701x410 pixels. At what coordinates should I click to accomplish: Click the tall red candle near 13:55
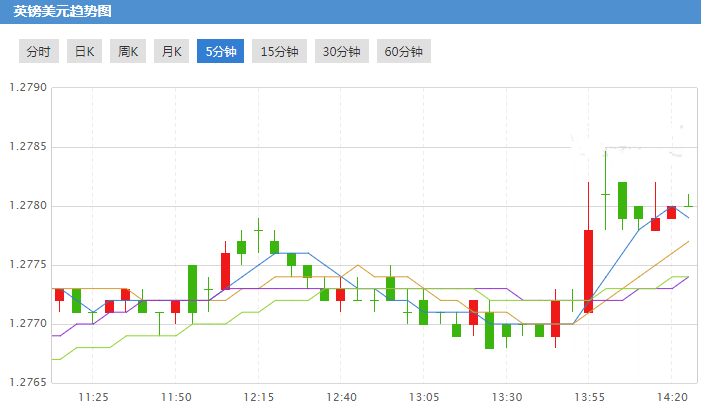[x=588, y=270]
